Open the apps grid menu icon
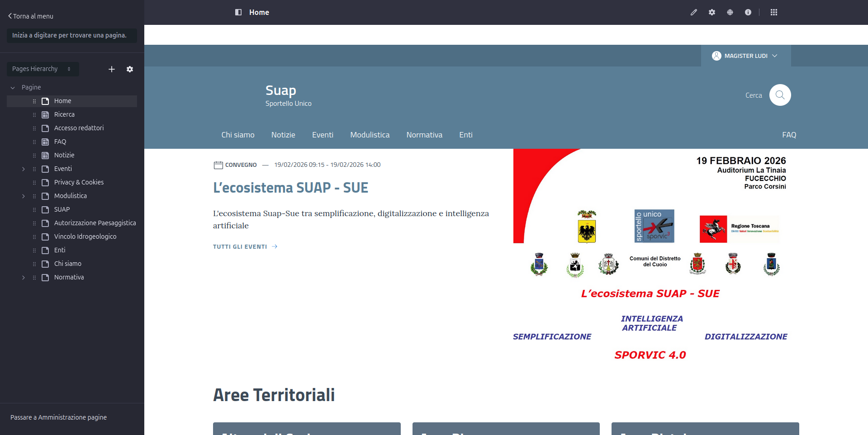The height and width of the screenshot is (435, 868). [773, 12]
